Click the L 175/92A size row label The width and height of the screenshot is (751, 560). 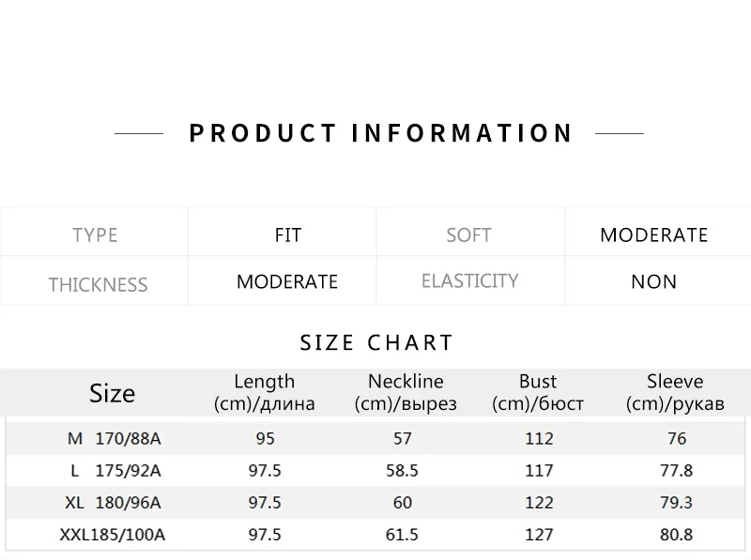point(115,471)
